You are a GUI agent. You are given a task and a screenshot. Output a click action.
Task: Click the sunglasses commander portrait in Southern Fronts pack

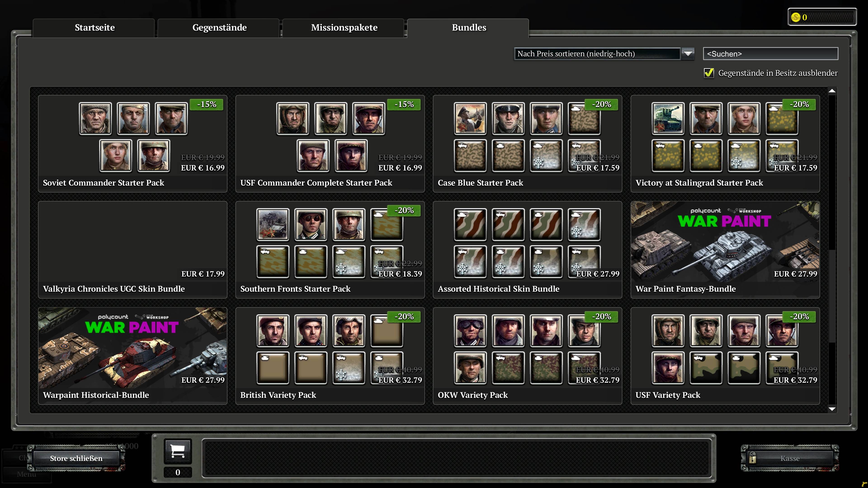[310, 225]
